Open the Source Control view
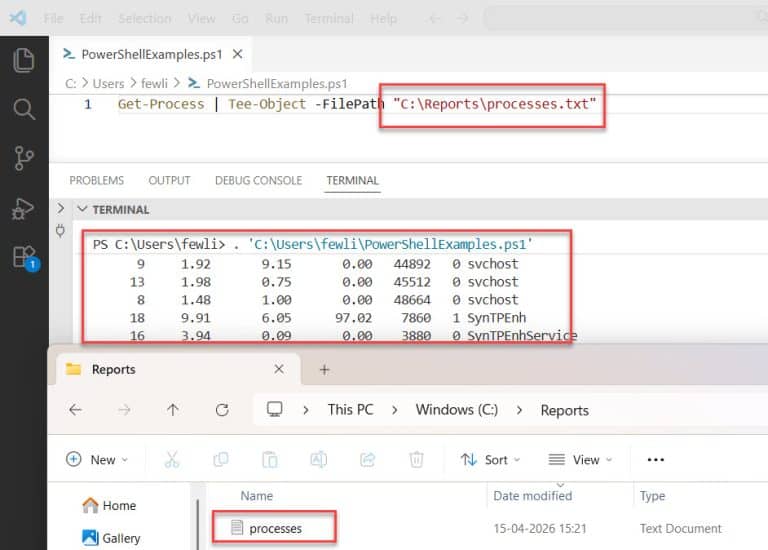The width and height of the screenshot is (768, 550). pyautogui.click(x=24, y=158)
